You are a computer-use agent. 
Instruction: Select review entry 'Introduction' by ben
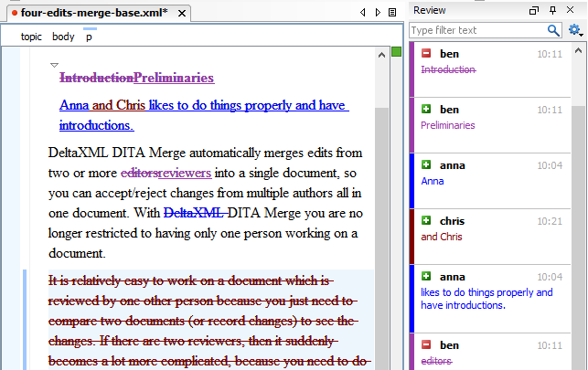click(x=490, y=69)
